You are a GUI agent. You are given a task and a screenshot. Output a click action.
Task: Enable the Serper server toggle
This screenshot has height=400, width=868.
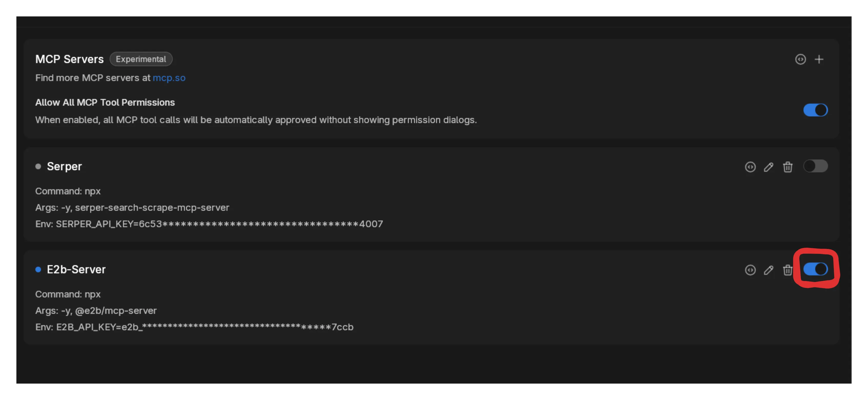pos(815,166)
